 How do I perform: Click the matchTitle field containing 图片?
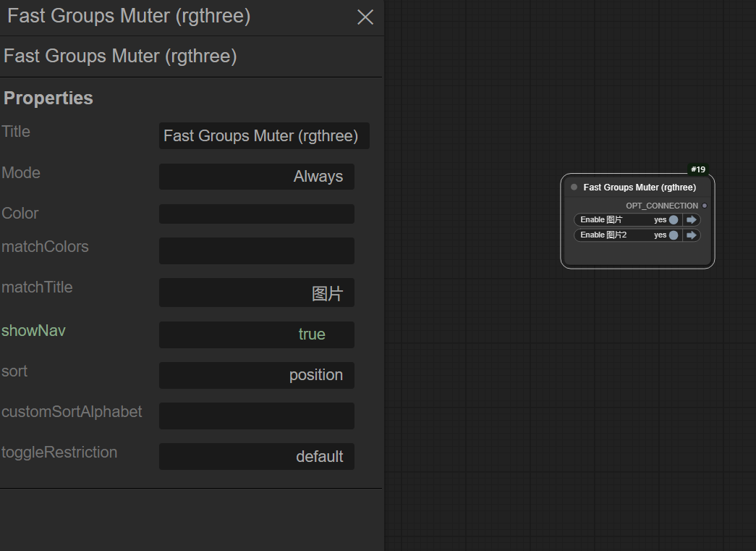256,293
